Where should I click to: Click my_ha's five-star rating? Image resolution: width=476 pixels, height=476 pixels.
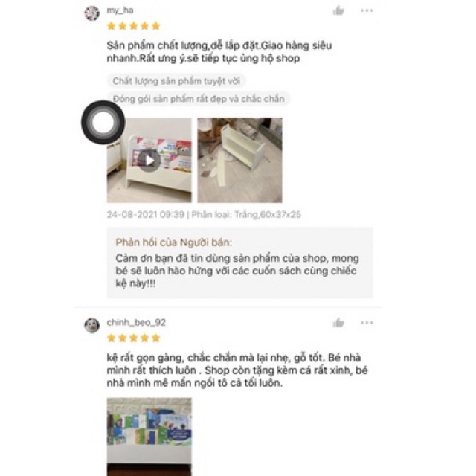134,26
